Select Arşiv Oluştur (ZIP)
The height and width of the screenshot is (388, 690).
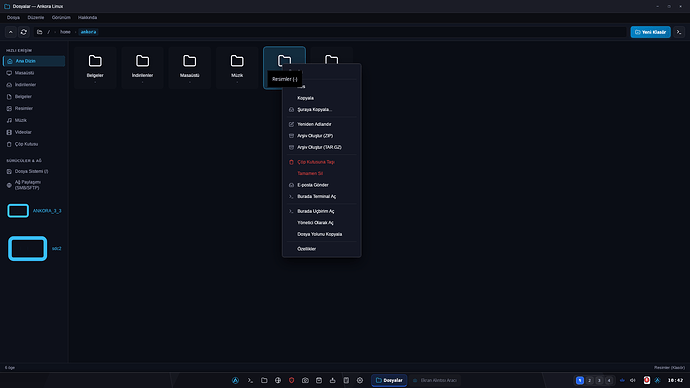click(x=322, y=136)
